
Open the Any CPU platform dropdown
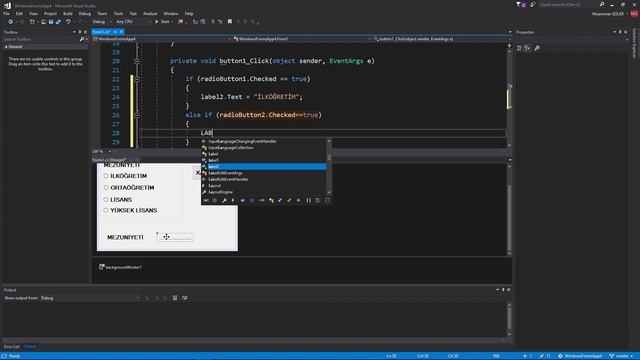[133, 22]
